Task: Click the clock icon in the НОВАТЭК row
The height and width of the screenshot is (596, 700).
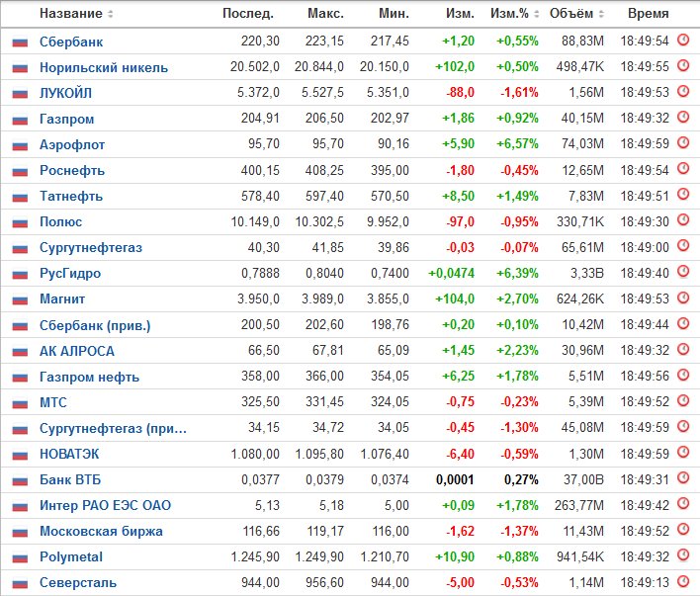Action: (683, 452)
